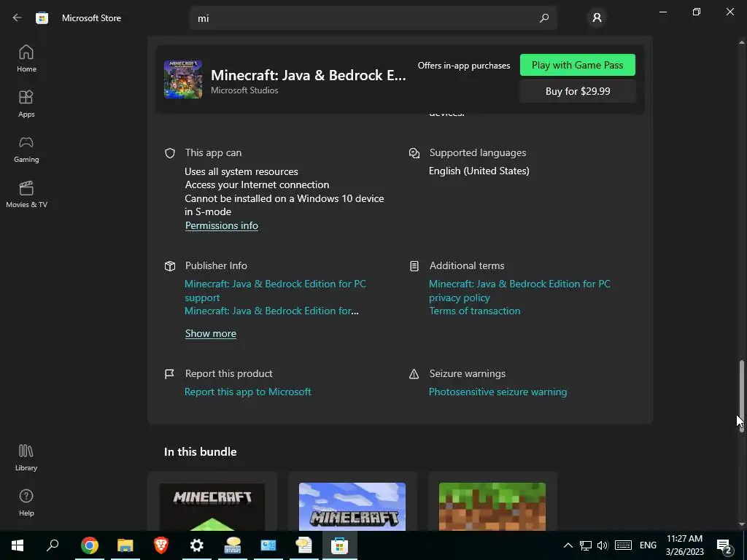The image size is (747, 560).
Task: Click the vertical scrollbar thumb
Action: point(741,396)
